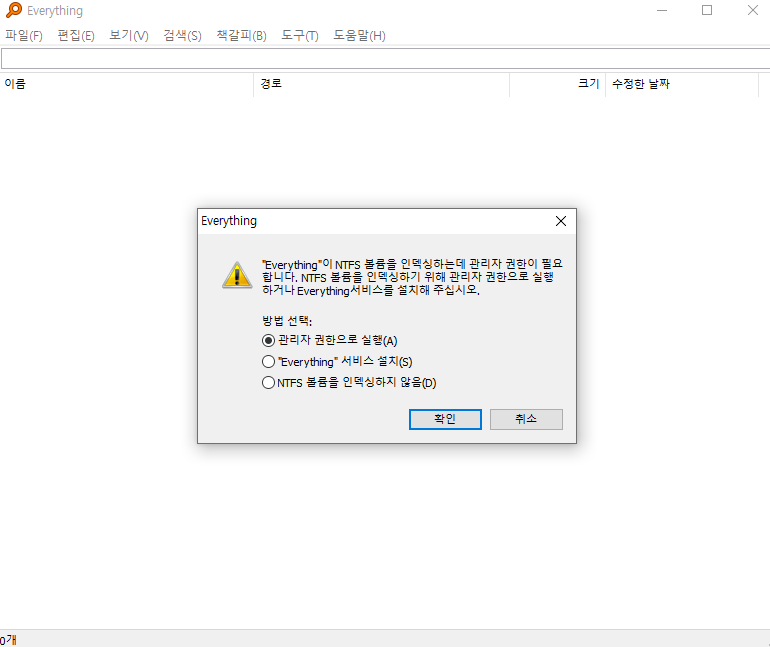Select NTFS 볼륨을 인덱싱하지 않음(D) option
This screenshot has height=647, width=770.
(349, 382)
